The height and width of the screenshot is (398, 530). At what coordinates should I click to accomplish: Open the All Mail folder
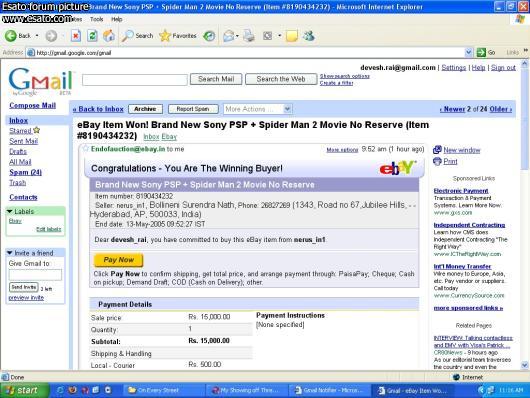click(20, 162)
